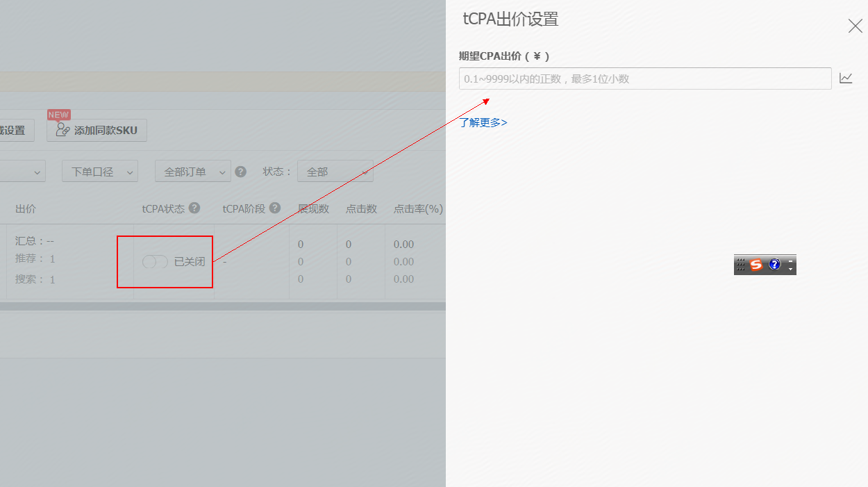Open the language bar options arrow

pyautogui.click(x=790, y=269)
